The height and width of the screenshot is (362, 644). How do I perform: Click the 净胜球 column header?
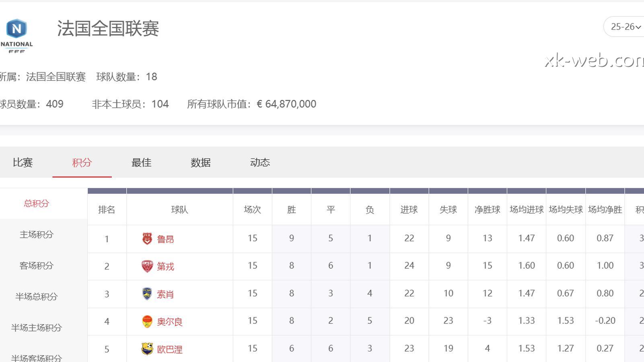pos(487,210)
